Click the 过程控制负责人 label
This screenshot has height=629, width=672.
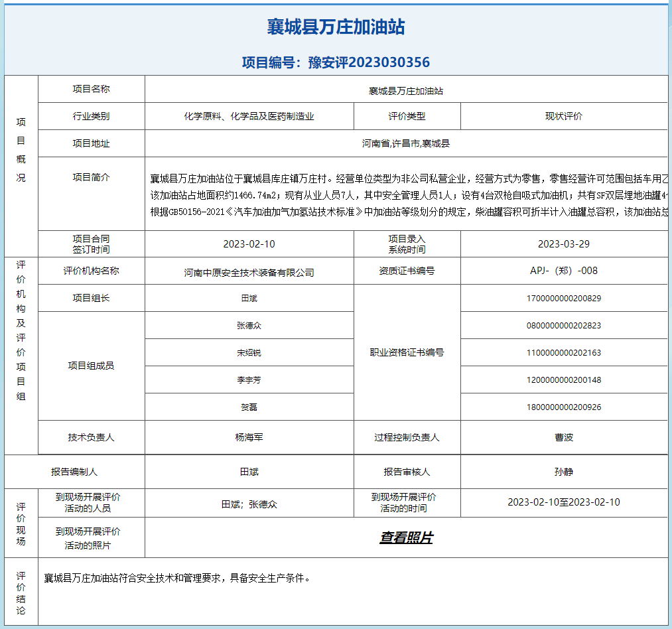pos(407,437)
